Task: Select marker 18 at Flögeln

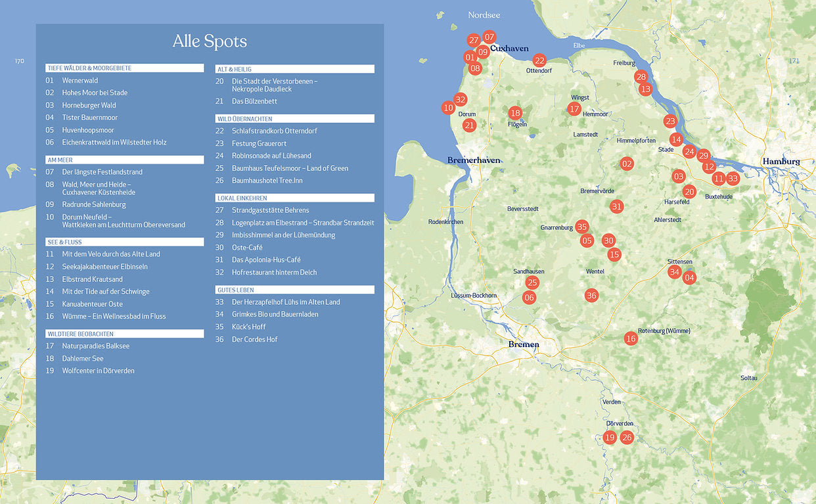Action: pos(515,112)
